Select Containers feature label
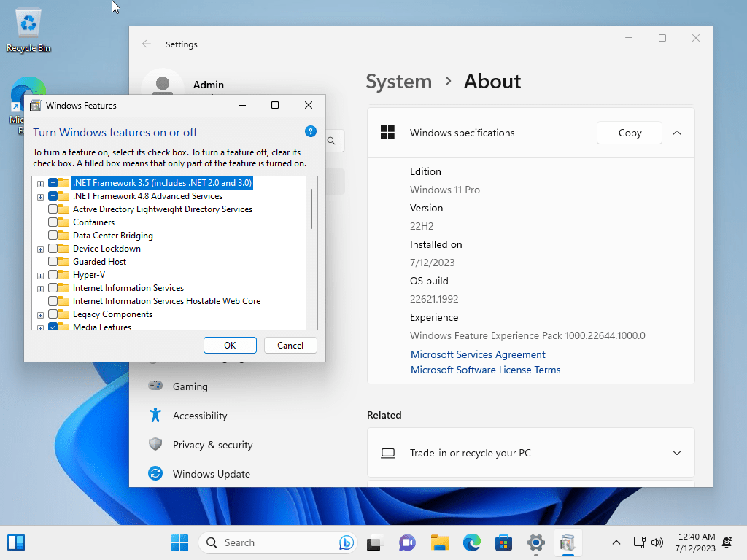The height and width of the screenshot is (560, 747). click(x=94, y=222)
